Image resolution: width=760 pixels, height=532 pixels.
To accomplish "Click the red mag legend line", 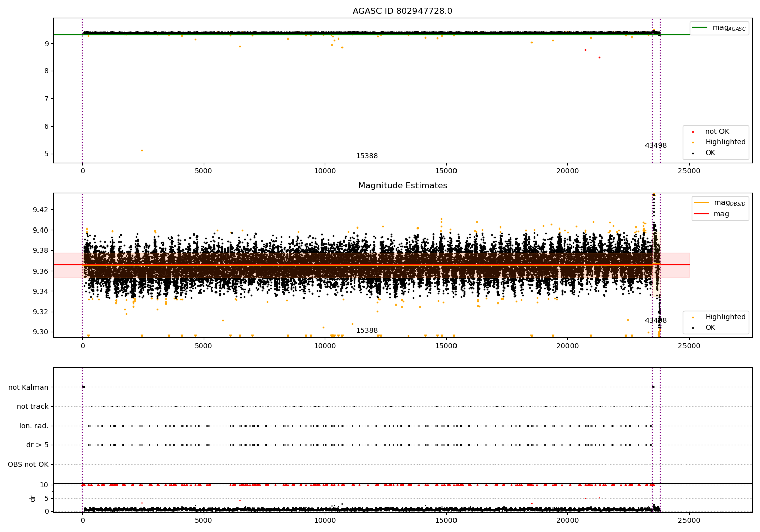I will (x=702, y=214).
